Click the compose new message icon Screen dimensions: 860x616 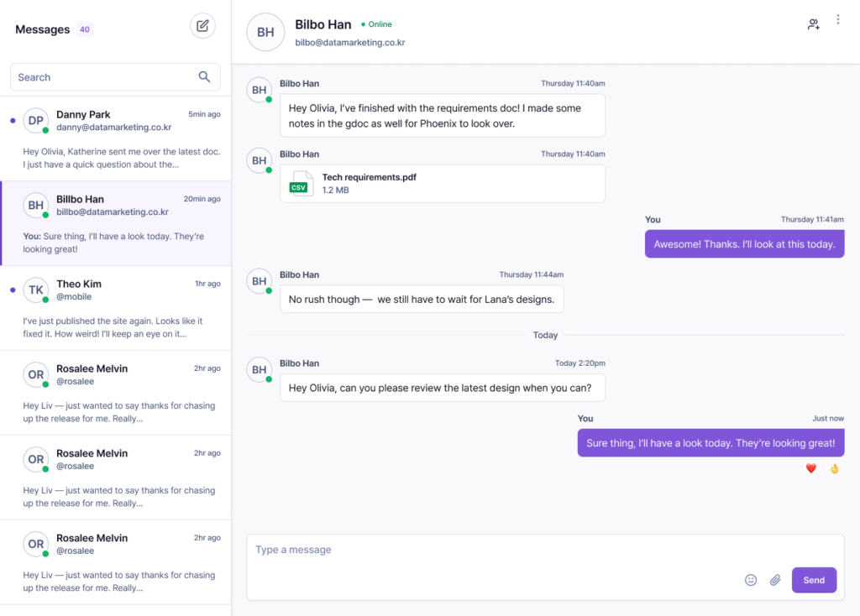point(202,26)
